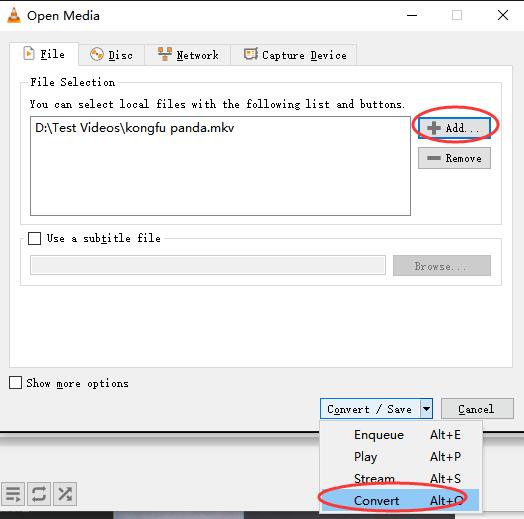Toggle shuffle in VLC main window
The width and height of the screenshot is (524, 519).
(x=65, y=494)
